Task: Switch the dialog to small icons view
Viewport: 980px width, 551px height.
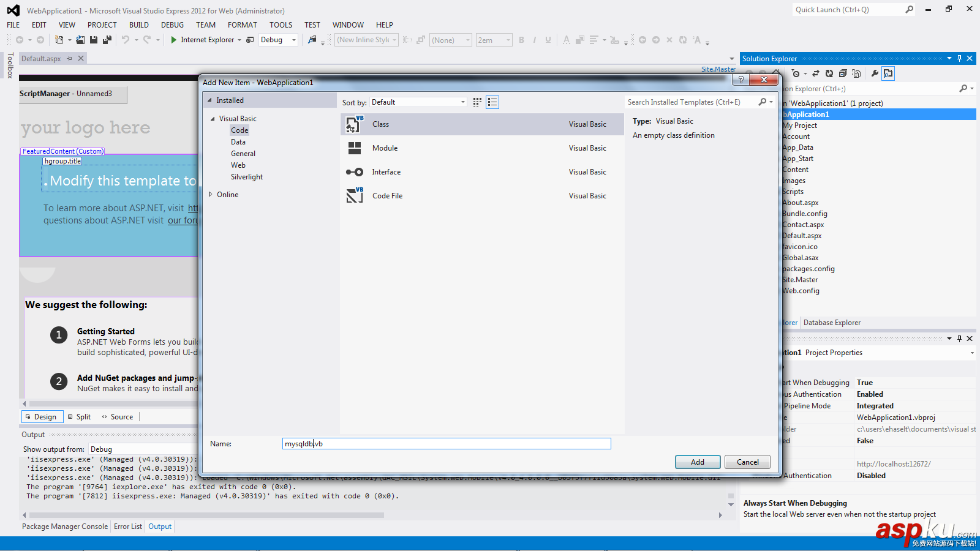Action: point(477,102)
